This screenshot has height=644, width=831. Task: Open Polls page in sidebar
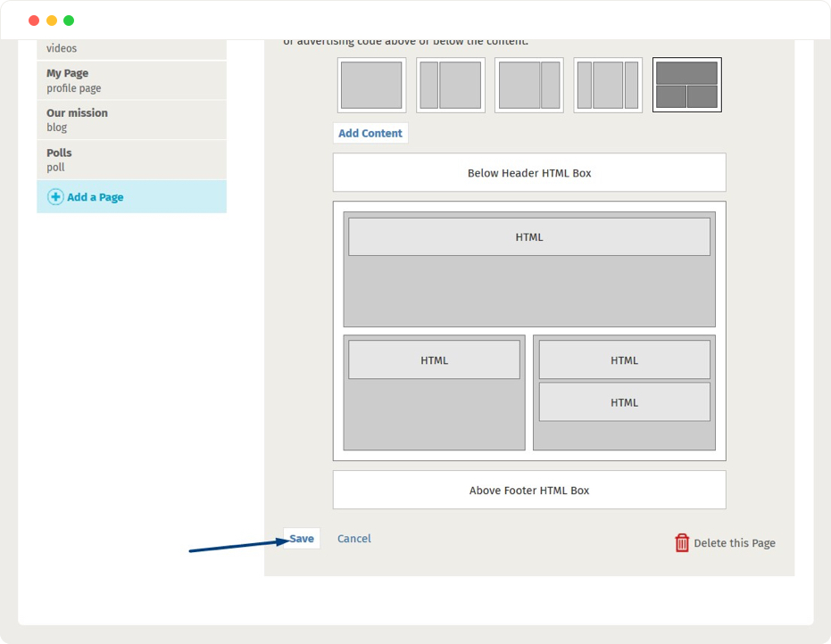(x=131, y=160)
